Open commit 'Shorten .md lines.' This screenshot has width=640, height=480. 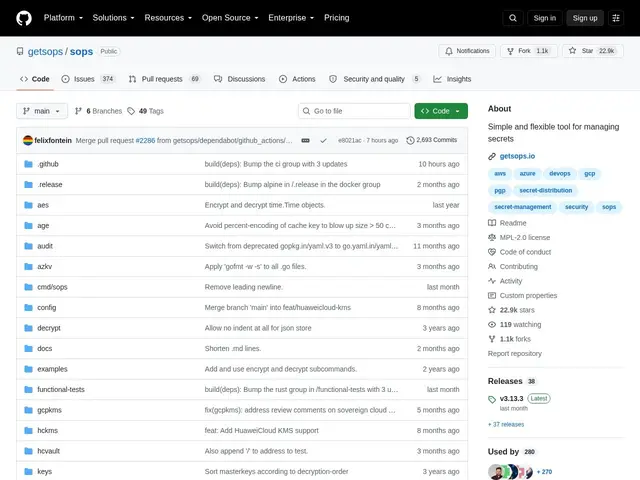[233, 349]
